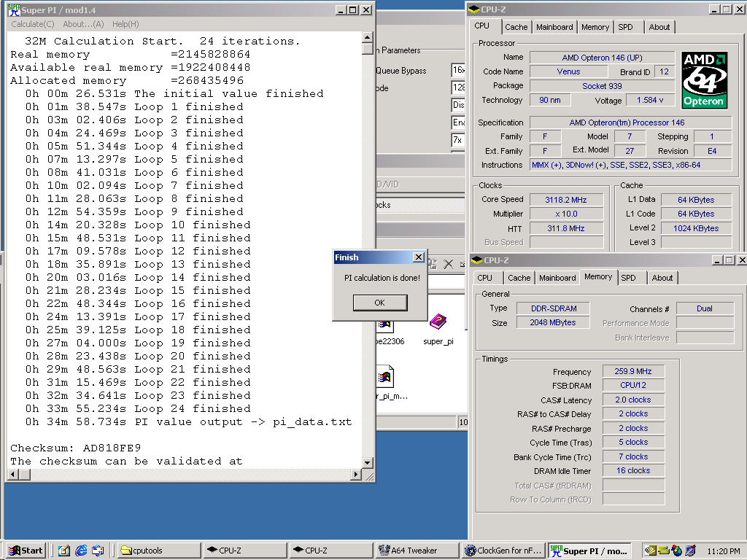This screenshot has height=560, width=747.
Task: Click the Show Desktop quick launch icon
Action: [63, 551]
